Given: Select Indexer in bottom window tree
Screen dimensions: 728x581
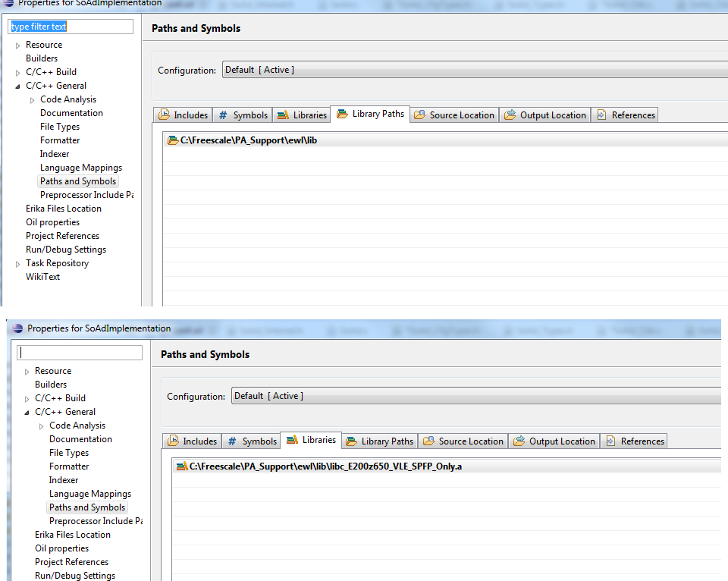Looking at the screenshot, I should 64,480.
